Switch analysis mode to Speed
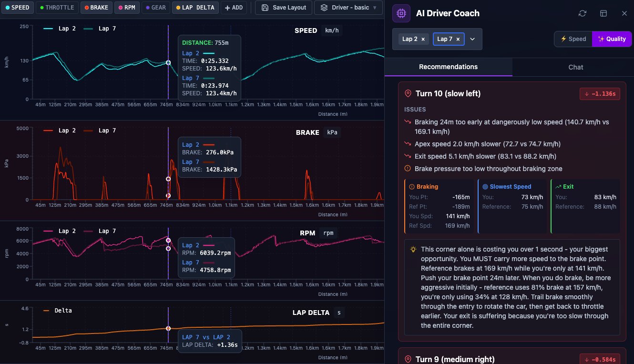The image size is (634, 364). pyautogui.click(x=573, y=39)
